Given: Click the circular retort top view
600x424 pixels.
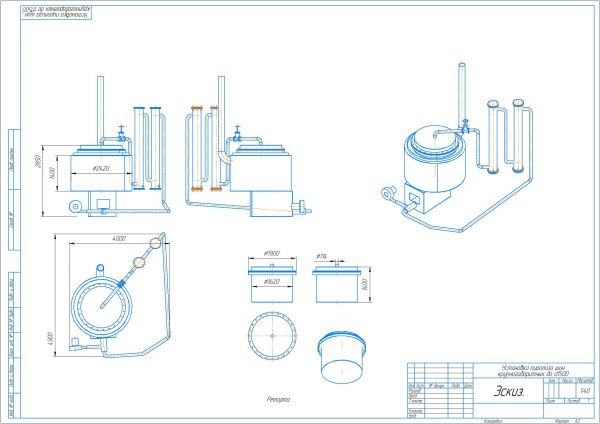Looking at the screenshot, I should pyautogui.click(x=272, y=337).
